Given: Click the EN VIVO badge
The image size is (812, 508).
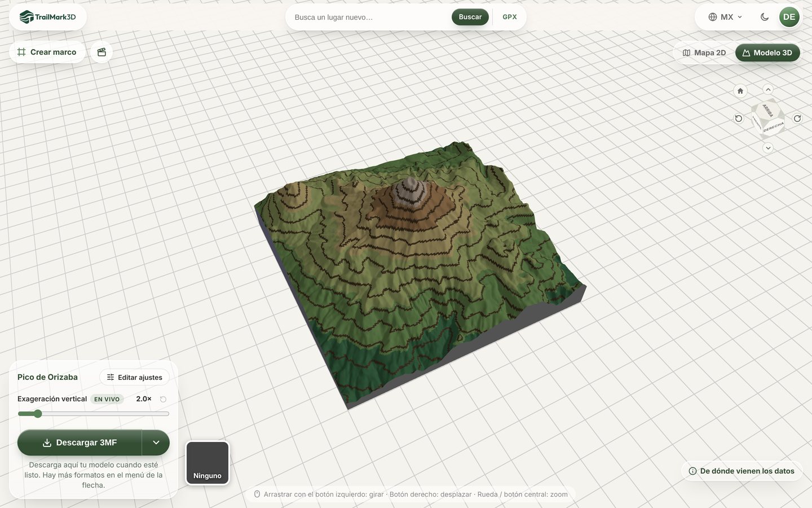Looking at the screenshot, I should 107,399.
